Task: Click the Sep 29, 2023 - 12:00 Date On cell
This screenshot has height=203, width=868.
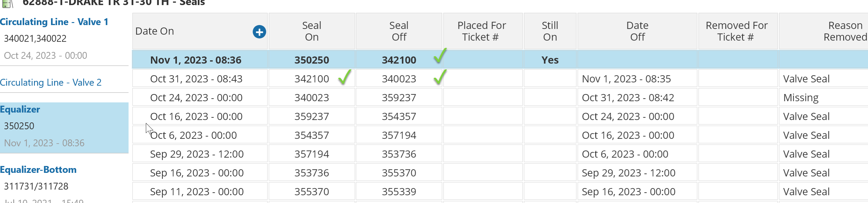Action: pos(197,154)
